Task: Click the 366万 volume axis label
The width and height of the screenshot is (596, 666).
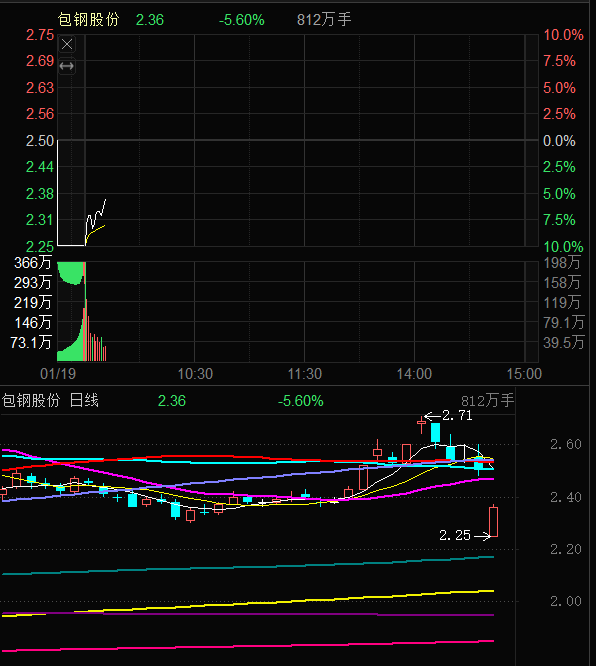Action: coord(33,263)
